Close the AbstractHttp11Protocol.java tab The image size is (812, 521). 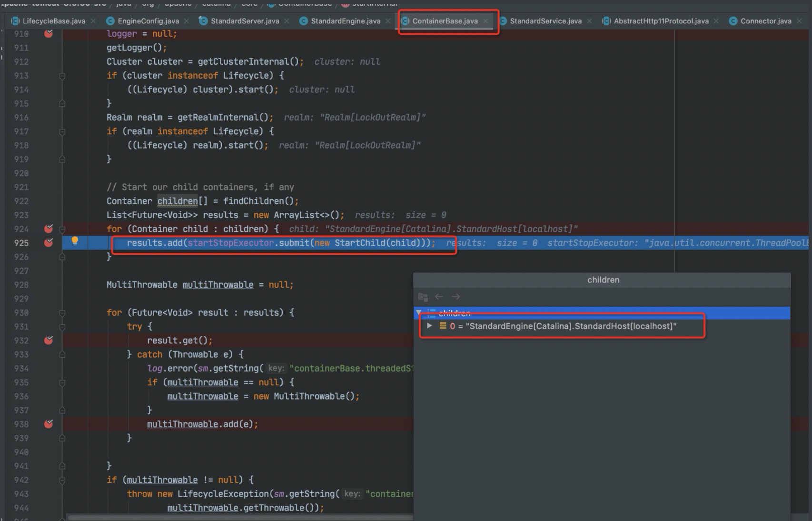(716, 21)
